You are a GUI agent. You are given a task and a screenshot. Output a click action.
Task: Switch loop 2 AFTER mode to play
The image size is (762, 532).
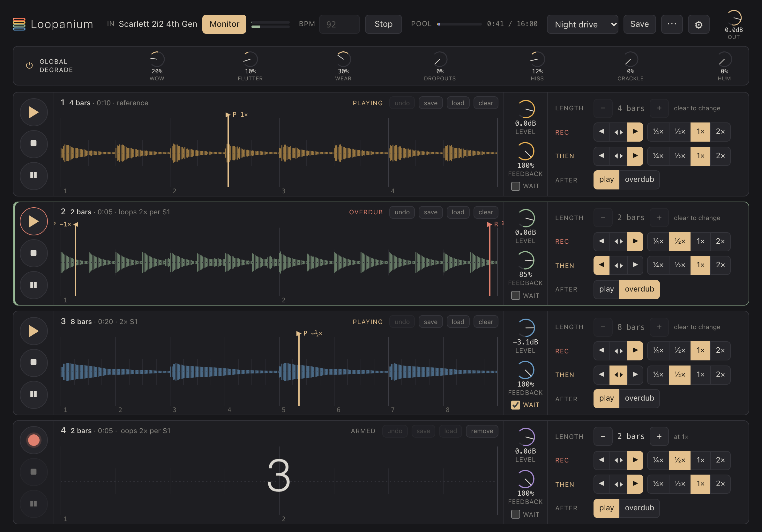(x=606, y=289)
